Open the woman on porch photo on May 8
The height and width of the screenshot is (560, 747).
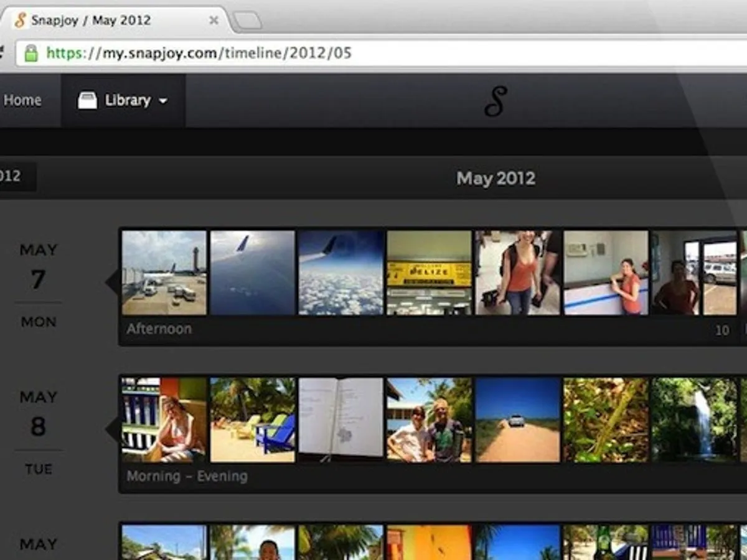164,420
